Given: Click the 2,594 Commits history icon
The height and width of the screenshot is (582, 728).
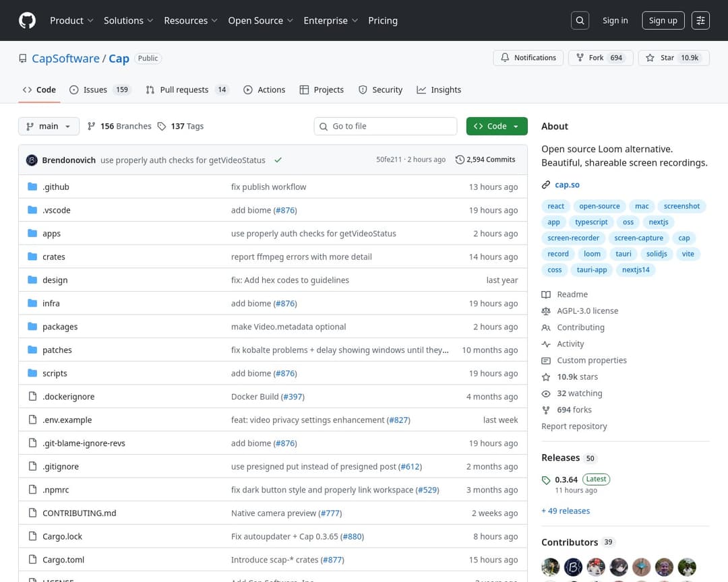Looking at the screenshot, I should coord(460,160).
